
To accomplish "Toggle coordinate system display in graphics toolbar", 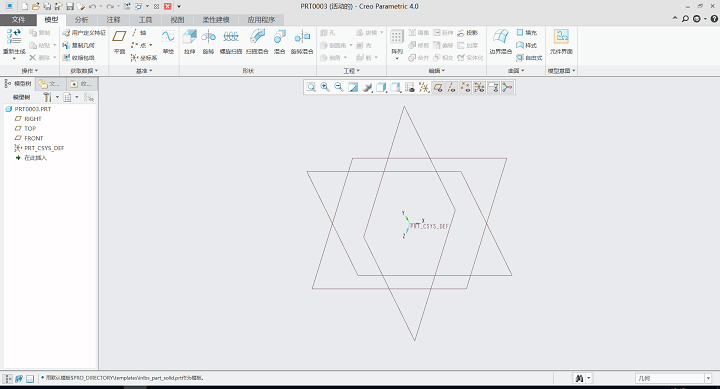I will tap(479, 87).
